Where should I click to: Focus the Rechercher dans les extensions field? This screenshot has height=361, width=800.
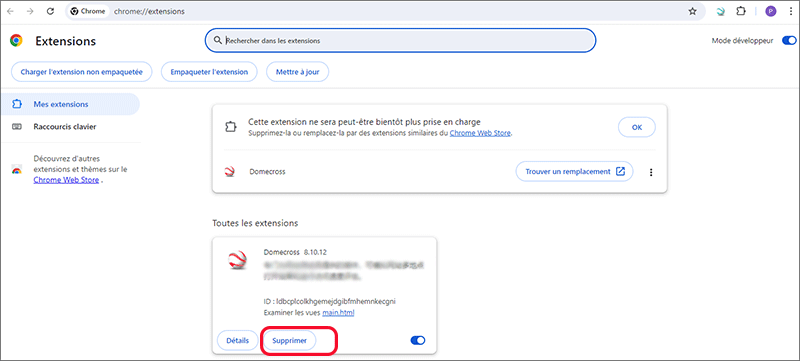pos(401,40)
